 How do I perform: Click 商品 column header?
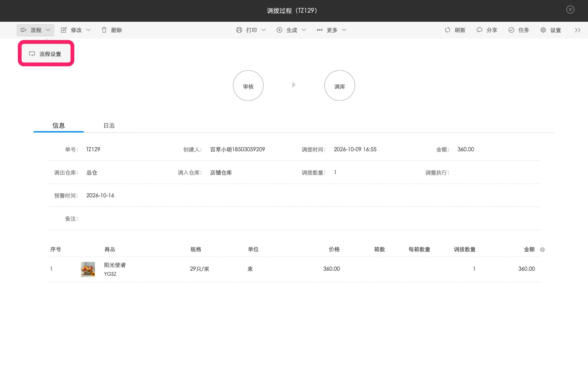[110, 249]
